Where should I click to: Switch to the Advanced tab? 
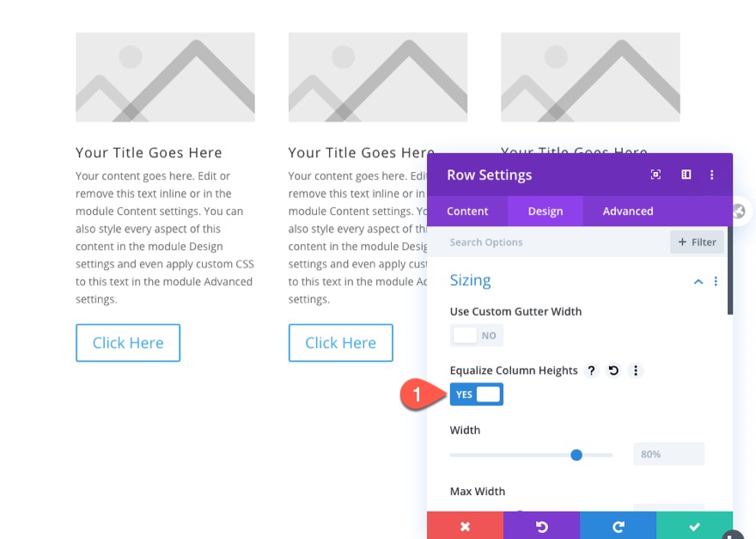(x=628, y=211)
